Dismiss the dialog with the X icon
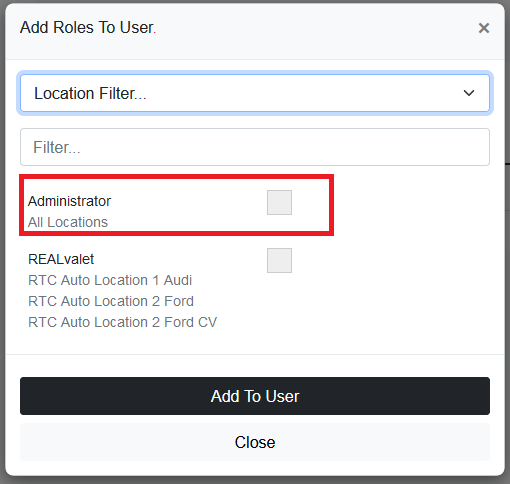 tap(484, 28)
